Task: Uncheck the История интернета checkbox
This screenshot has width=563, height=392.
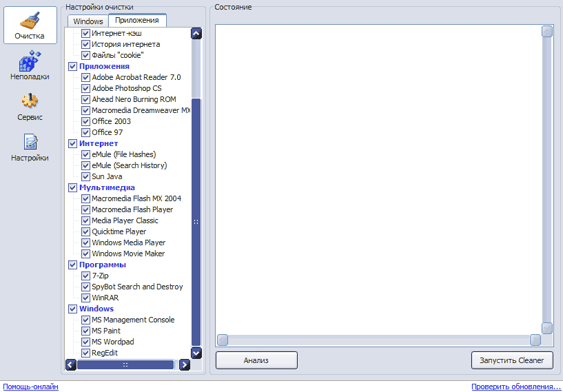Action: coord(85,45)
